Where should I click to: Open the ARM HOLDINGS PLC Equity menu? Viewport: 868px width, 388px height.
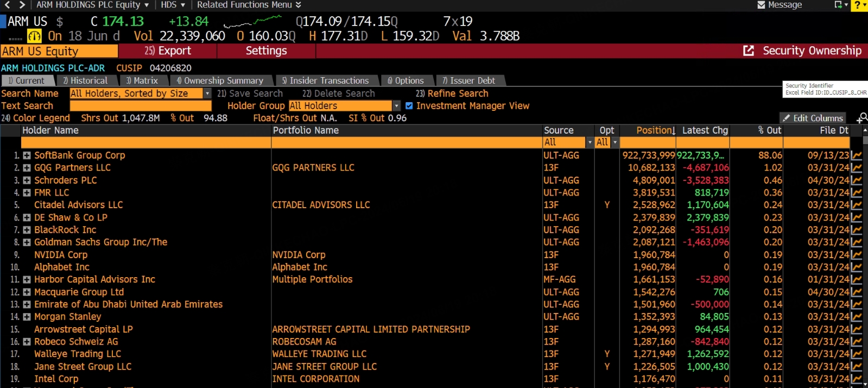pos(92,5)
